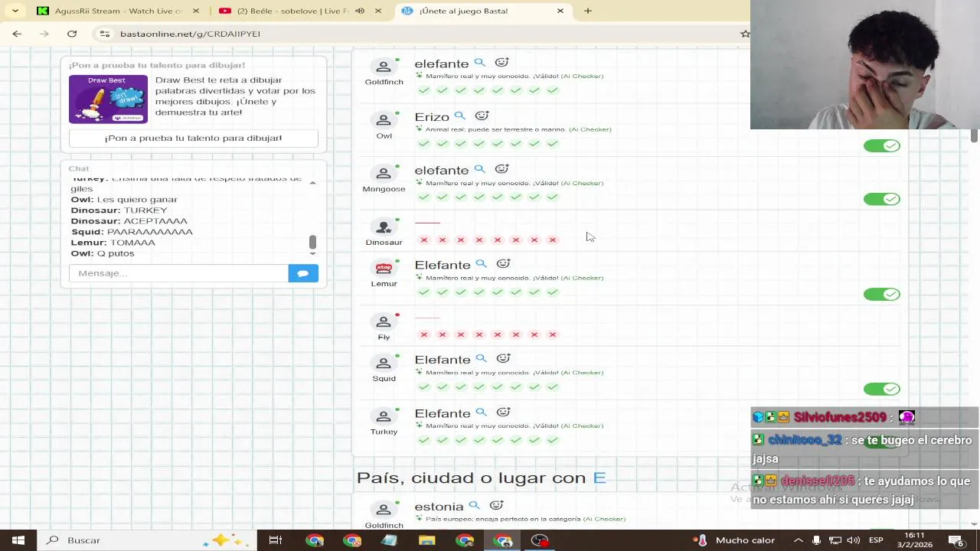Toggle validity switch for Lemur's Elefante
The width and height of the screenshot is (980, 551).
[x=881, y=294]
